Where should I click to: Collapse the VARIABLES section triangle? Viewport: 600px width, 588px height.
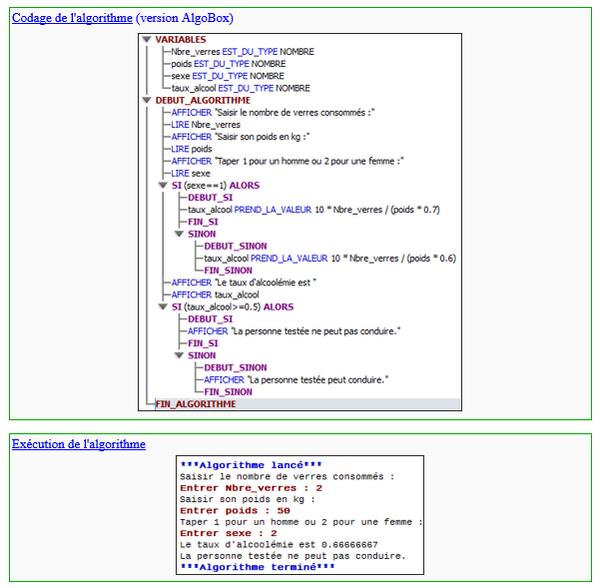coord(147,39)
